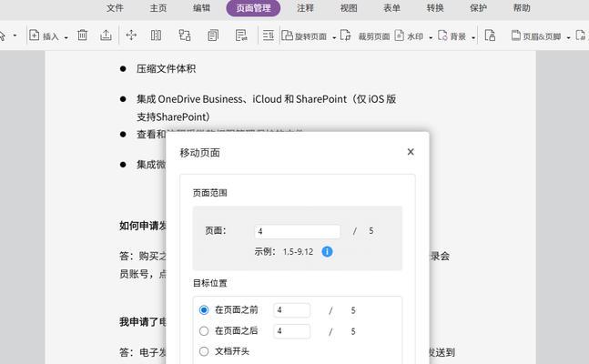The width and height of the screenshot is (589, 364).
Task: Click the Split document icon
Action: point(156,35)
